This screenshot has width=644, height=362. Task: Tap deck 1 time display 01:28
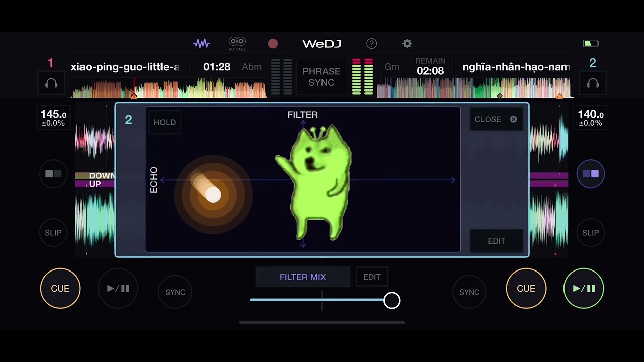point(217,67)
